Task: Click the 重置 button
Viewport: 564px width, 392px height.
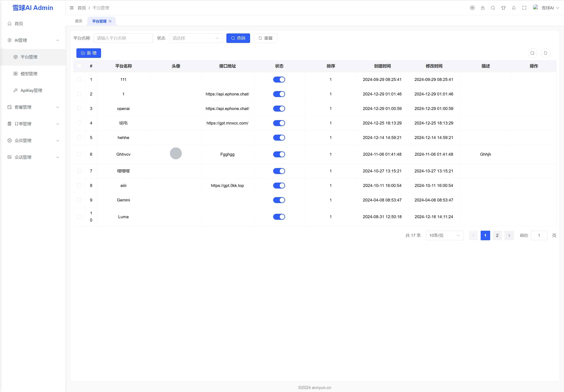Action: [x=265, y=38]
